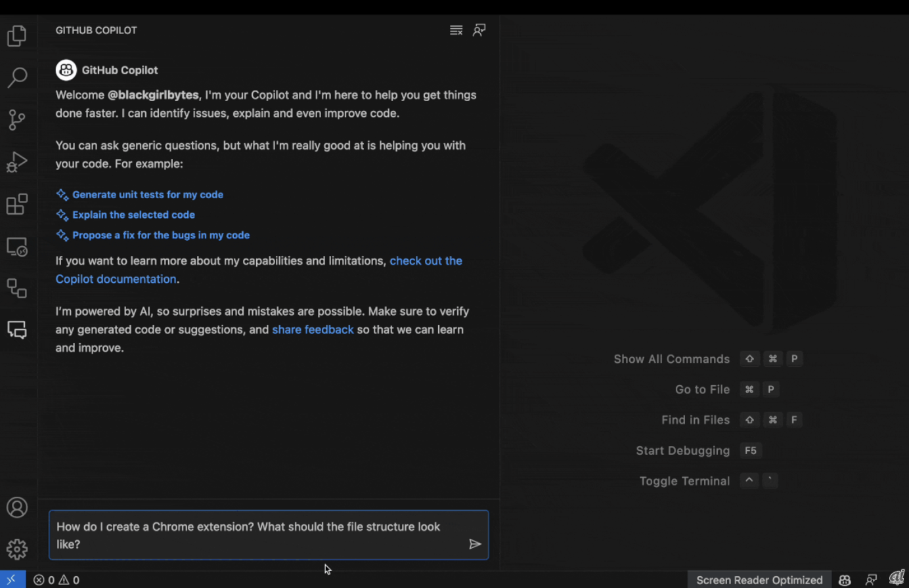The image size is (909, 588).
Task: Open the Run and Debug view
Action: [x=17, y=162]
